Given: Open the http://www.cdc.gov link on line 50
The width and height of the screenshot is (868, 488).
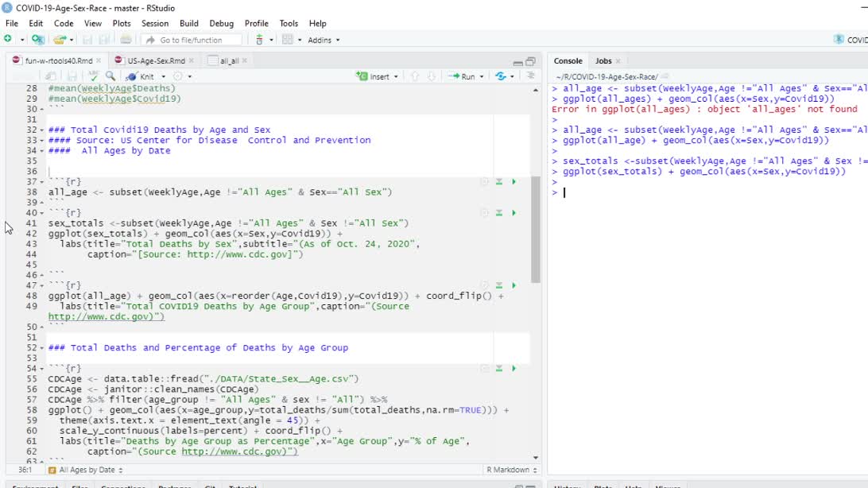Looking at the screenshot, I should point(107,316).
